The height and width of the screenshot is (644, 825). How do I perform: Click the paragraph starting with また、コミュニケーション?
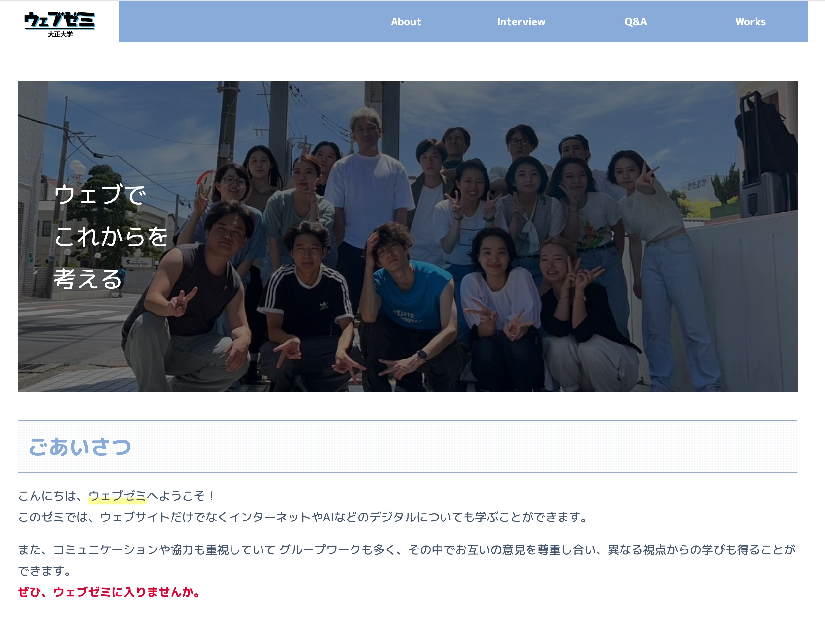[406, 549]
